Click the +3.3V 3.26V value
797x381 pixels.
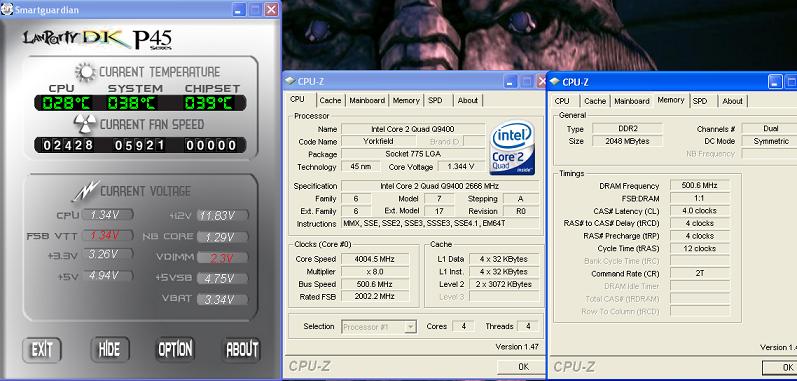(108, 254)
